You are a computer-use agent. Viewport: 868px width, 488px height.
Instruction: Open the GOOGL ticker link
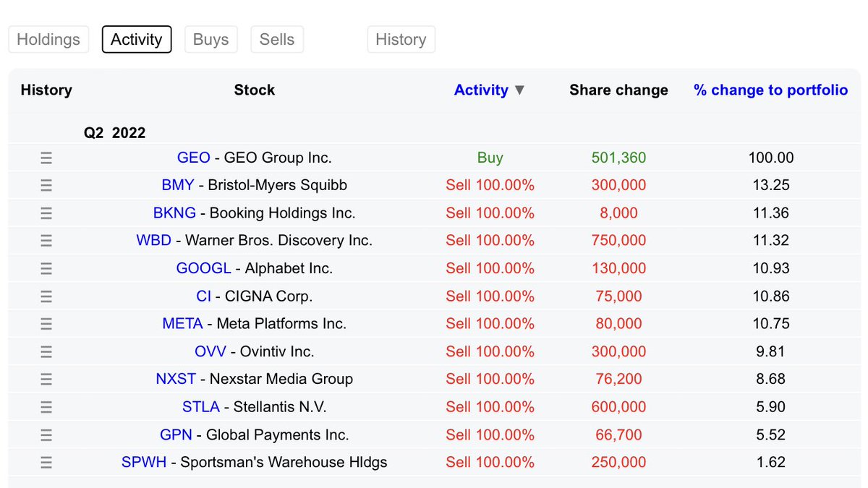203,268
